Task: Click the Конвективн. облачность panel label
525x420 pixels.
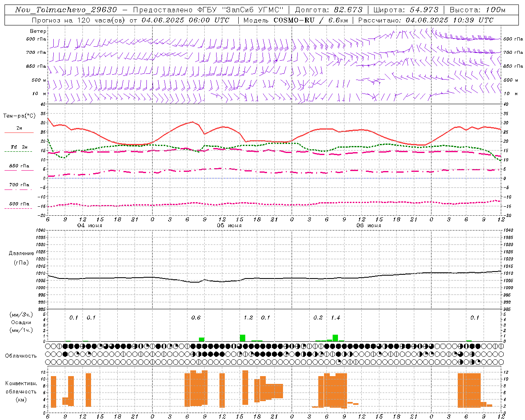Action: (x=21, y=388)
